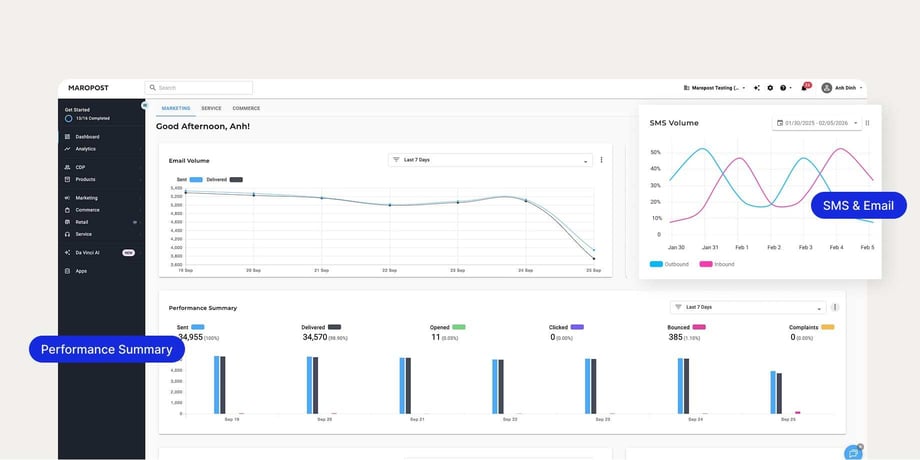This screenshot has width=920, height=460.
Task: Open Performance Summary Last 7 Days dropdown
Action: coord(748,307)
